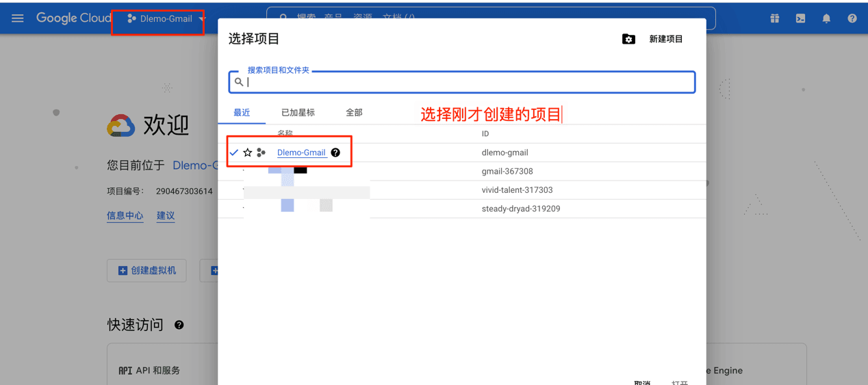Open the help question mark icon
The width and height of the screenshot is (868, 385).
[852, 18]
